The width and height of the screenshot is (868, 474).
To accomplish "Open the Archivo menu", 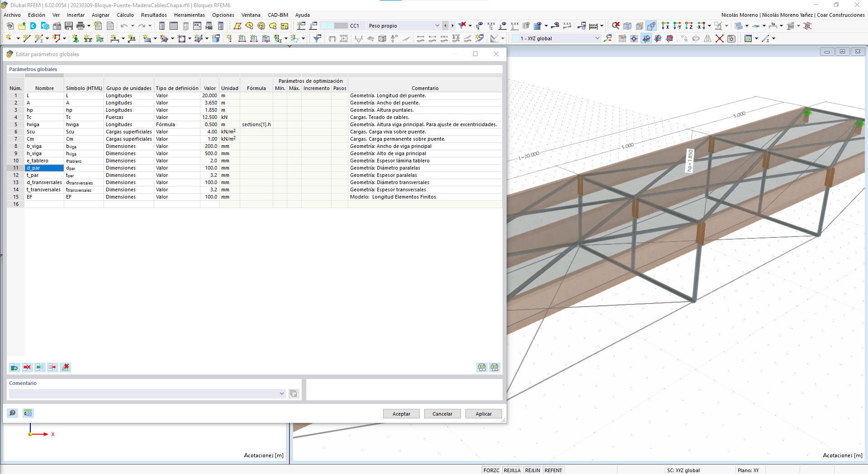I will [12, 15].
